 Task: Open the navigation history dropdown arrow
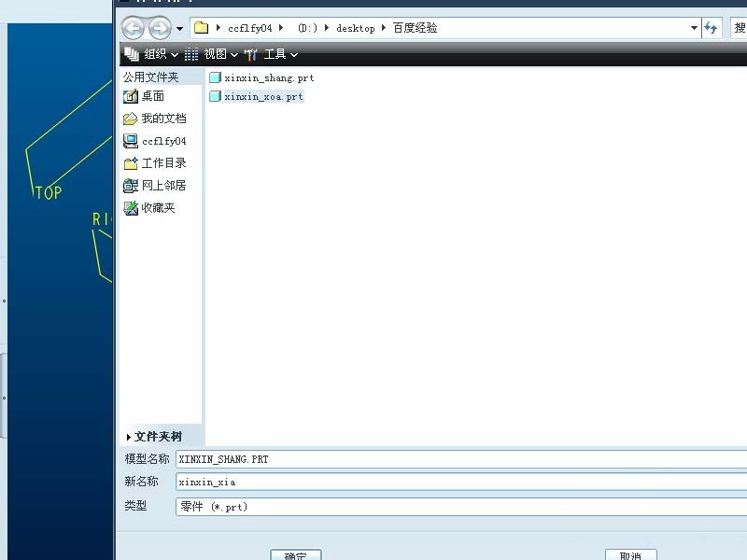click(x=179, y=29)
